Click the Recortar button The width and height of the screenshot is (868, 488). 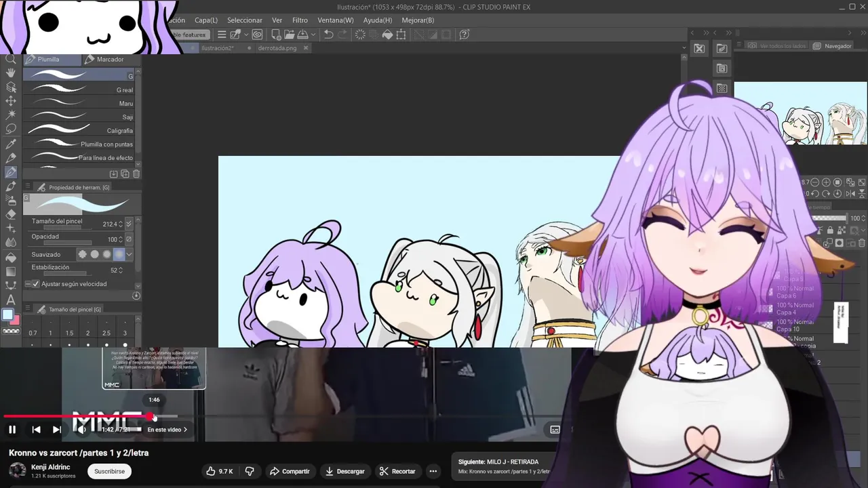click(x=397, y=471)
